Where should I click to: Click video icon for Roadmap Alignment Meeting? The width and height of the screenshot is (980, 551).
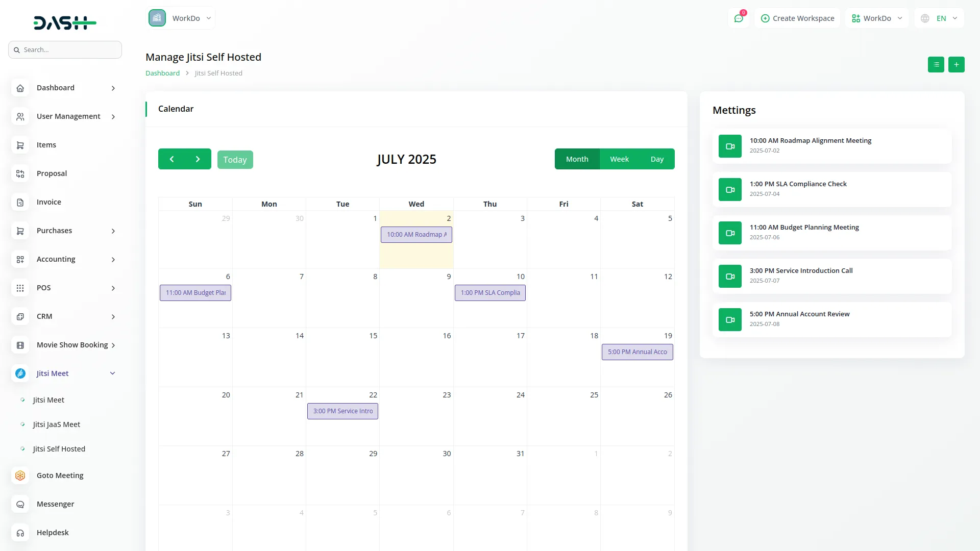pyautogui.click(x=730, y=146)
